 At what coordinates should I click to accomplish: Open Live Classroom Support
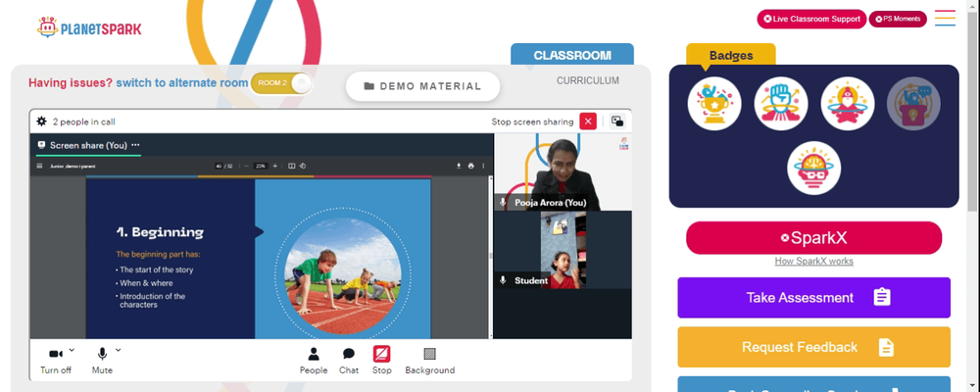[811, 19]
